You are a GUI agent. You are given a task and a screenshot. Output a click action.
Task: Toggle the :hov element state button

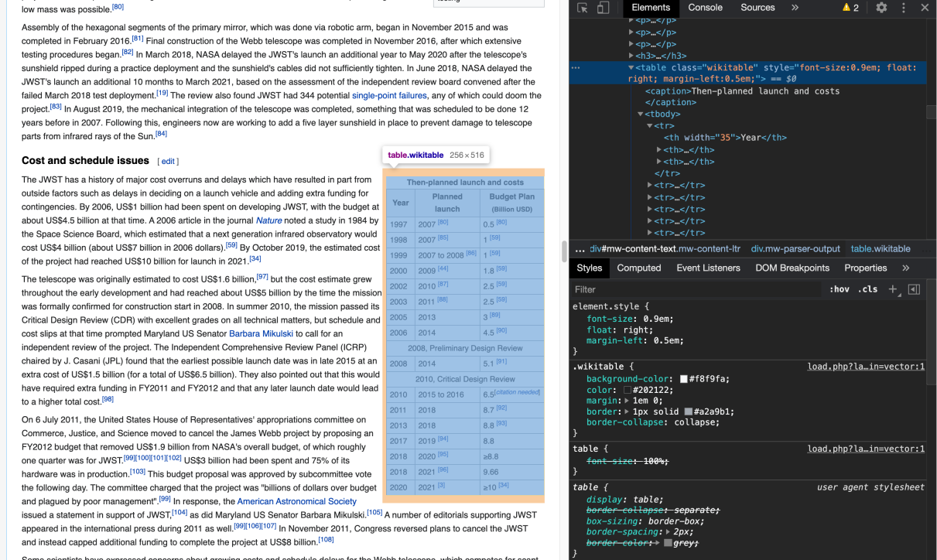[840, 289]
